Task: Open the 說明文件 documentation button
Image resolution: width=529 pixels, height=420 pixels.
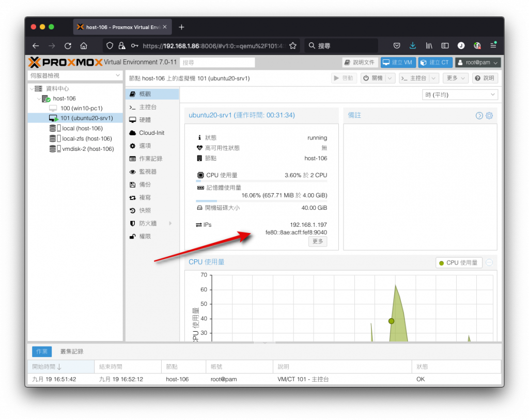Action: [360, 63]
